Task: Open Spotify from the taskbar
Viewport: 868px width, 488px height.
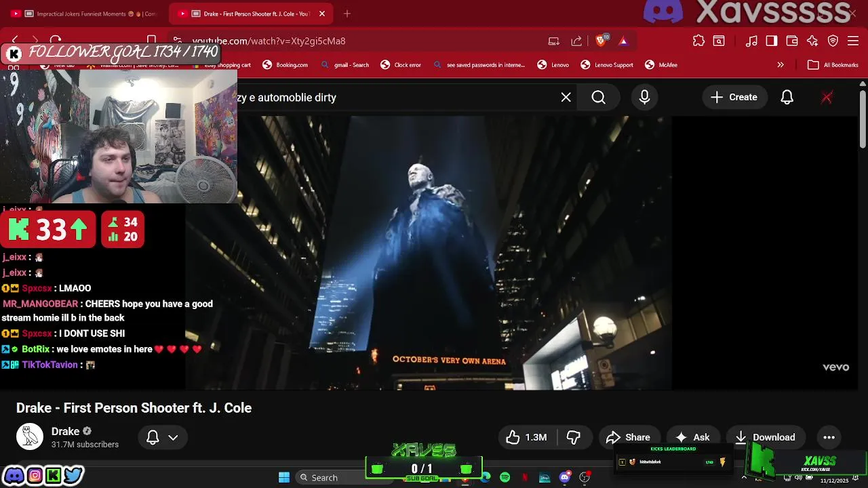Action: click(x=505, y=478)
